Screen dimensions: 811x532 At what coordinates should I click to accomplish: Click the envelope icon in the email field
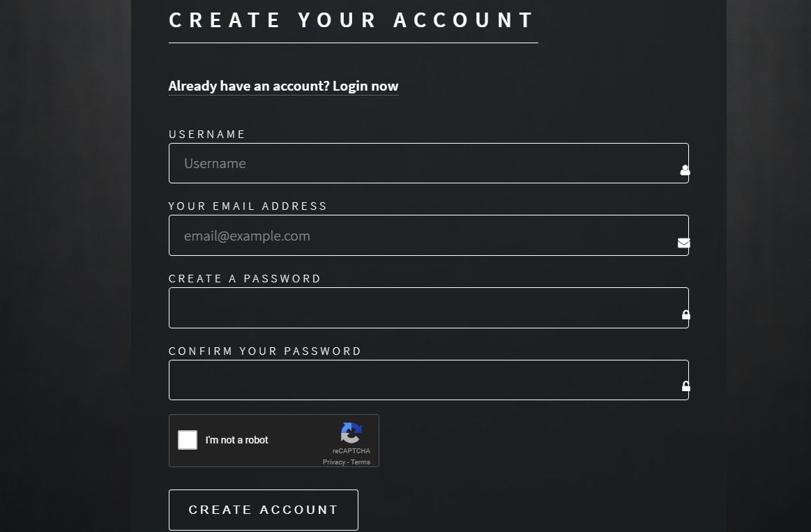684,243
